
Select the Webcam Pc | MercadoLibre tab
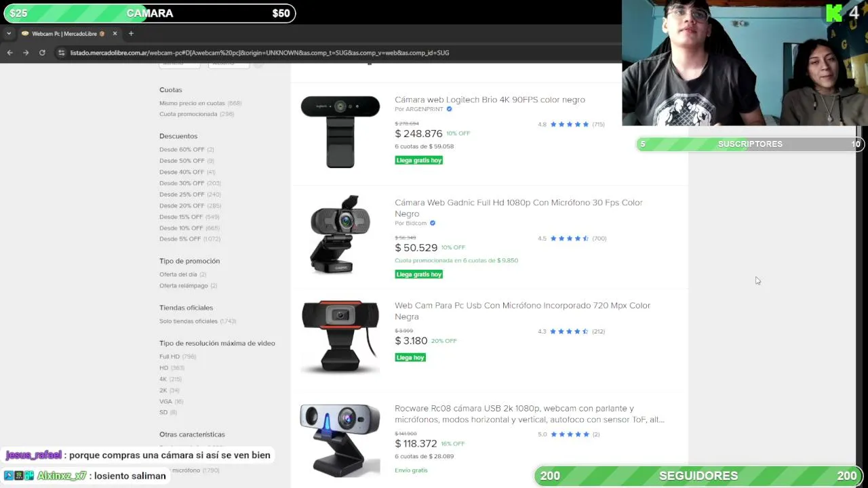[69, 33]
